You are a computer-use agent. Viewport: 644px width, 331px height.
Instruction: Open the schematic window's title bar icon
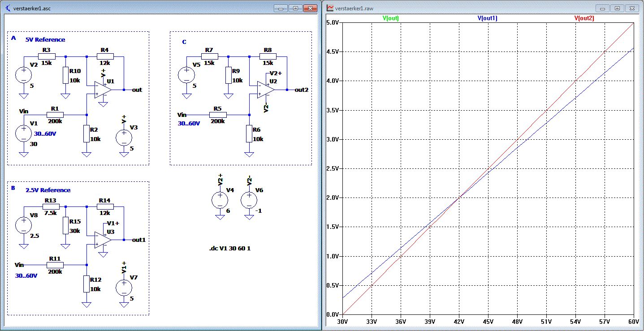coord(9,8)
